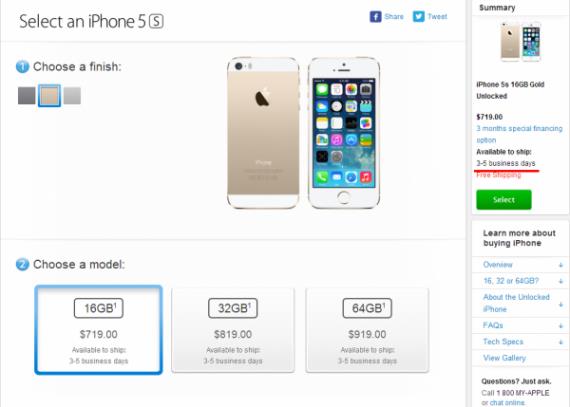Open the 3 months special financing link

click(519, 134)
